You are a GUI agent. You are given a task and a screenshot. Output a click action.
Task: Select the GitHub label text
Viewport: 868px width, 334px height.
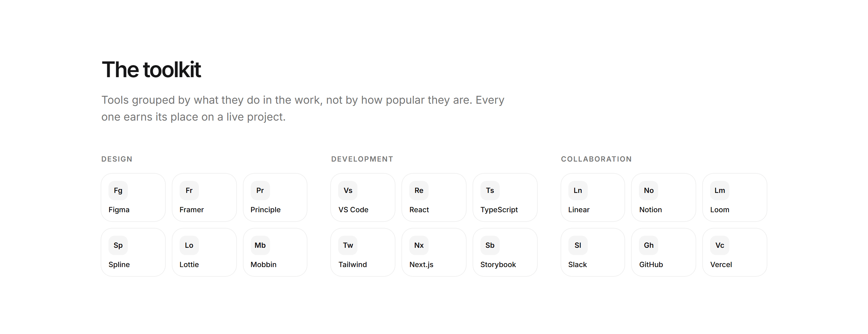(651, 265)
